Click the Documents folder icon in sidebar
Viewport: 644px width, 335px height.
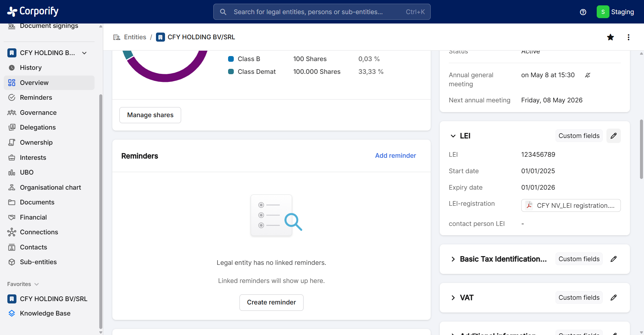pos(12,202)
